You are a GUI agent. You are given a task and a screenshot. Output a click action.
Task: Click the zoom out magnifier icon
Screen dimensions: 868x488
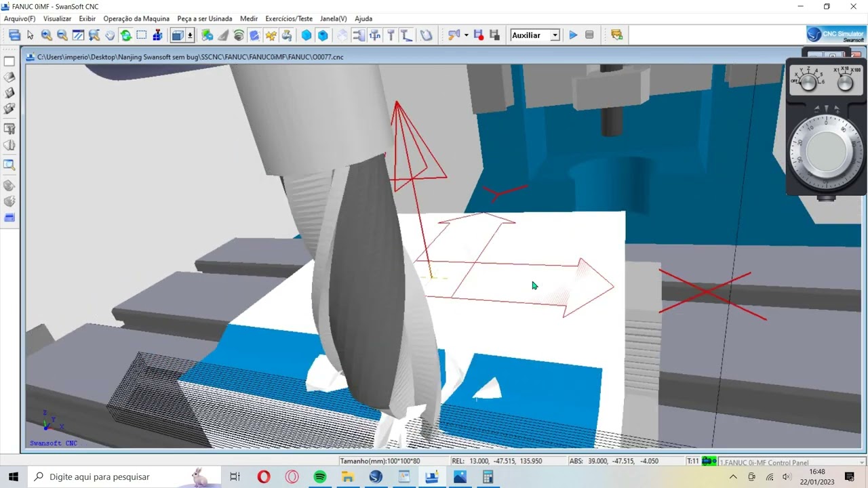(62, 35)
